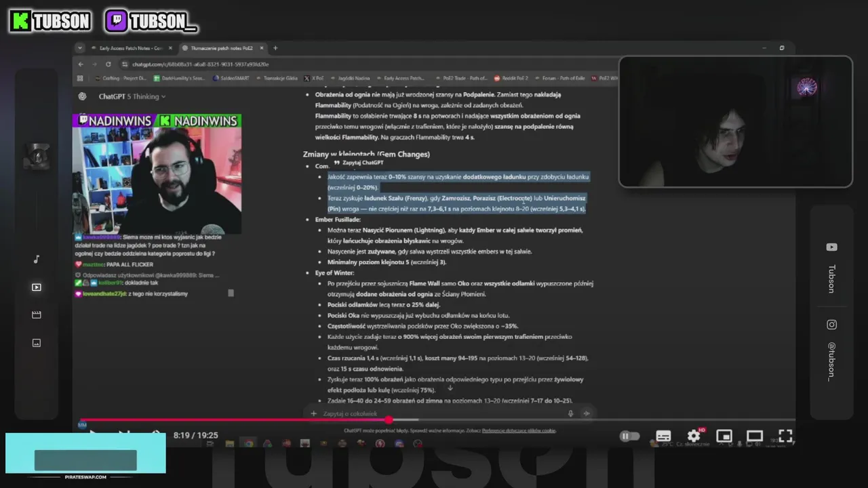The image size is (868, 488).
Task: Open Transakcje Gildia bookmark
Action: (x=277, y=78)
